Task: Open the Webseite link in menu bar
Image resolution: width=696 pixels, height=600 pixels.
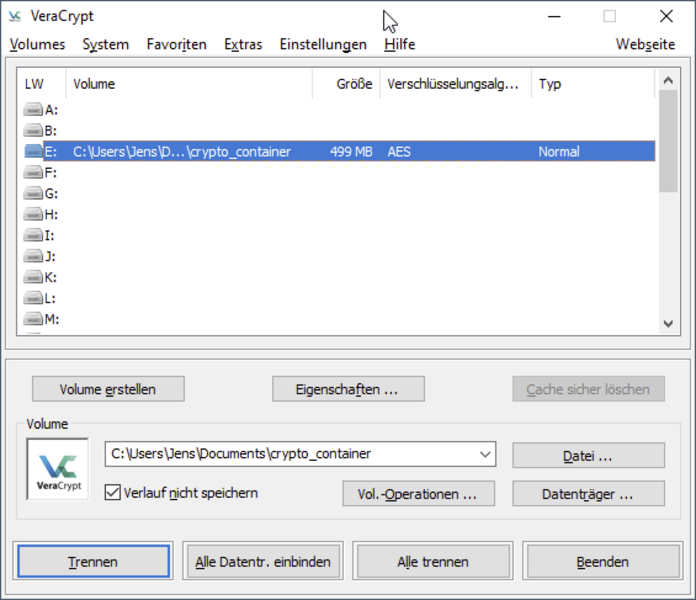Action: (645, 44)
